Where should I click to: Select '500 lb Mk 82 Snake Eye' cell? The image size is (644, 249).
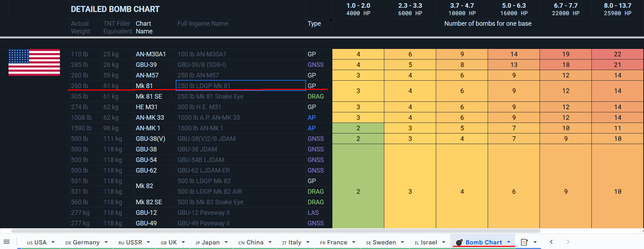click(x=241, y=202)
